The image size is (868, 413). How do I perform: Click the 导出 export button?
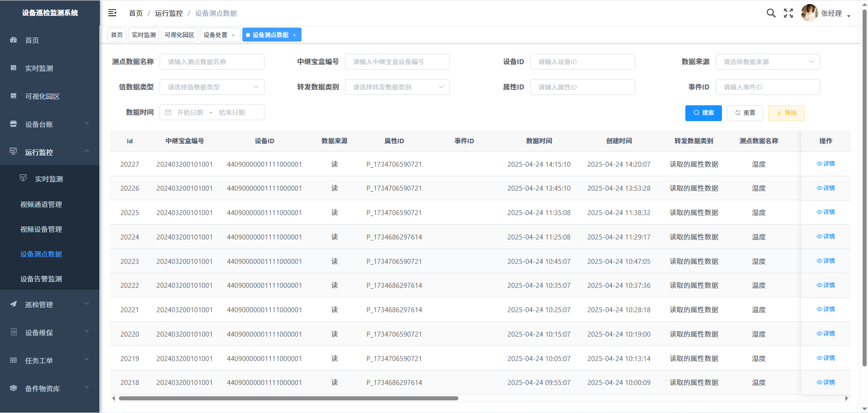[786, 113]
